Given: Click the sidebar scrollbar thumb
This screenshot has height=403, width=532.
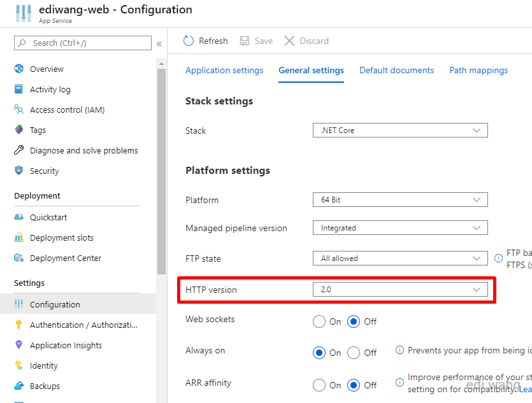Looking at the screenshot, I should point(161,171).
